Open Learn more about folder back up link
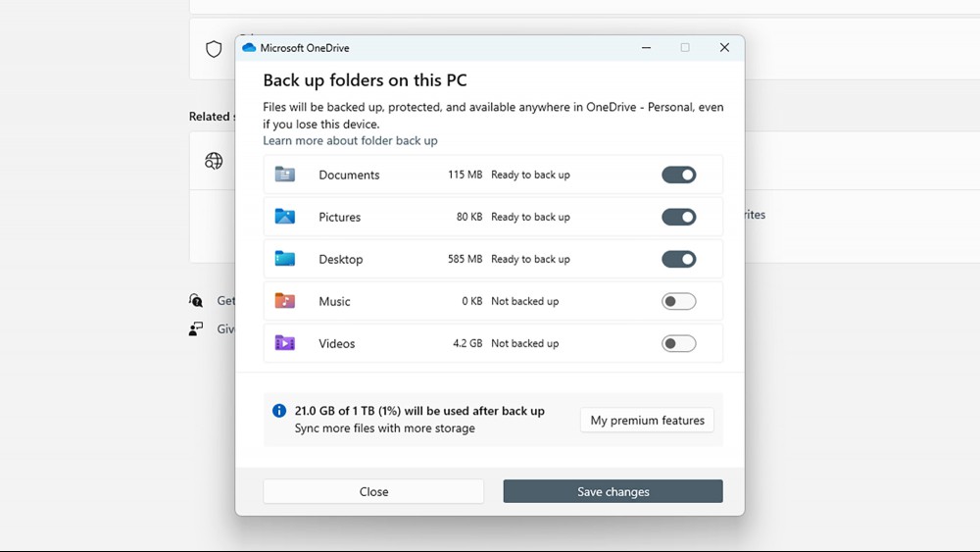The image size is (980, 552). click(350, 140)
